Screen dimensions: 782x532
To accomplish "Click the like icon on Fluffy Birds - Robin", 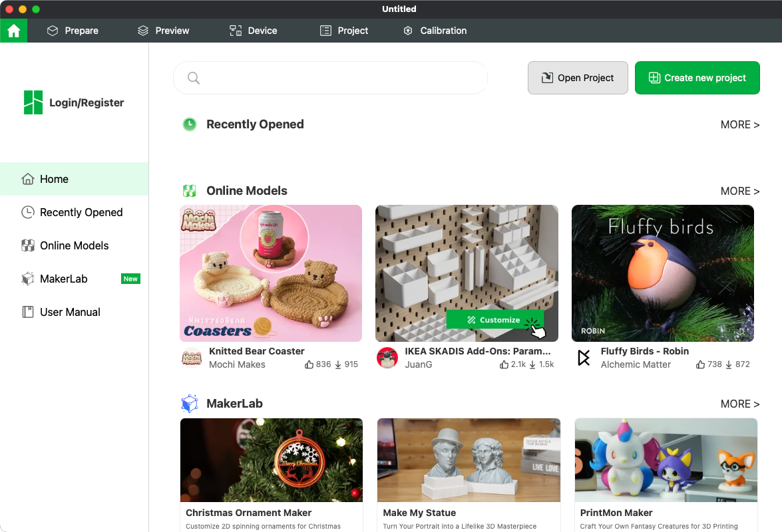I will [701, 364].
